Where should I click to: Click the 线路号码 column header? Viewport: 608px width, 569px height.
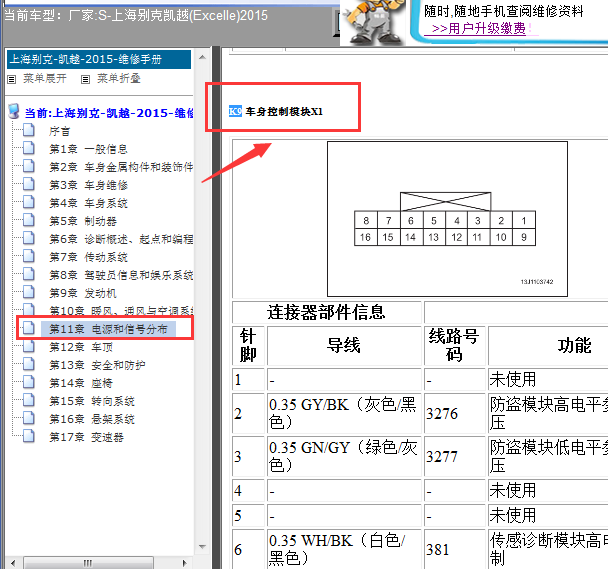click(x=454, y=345)
